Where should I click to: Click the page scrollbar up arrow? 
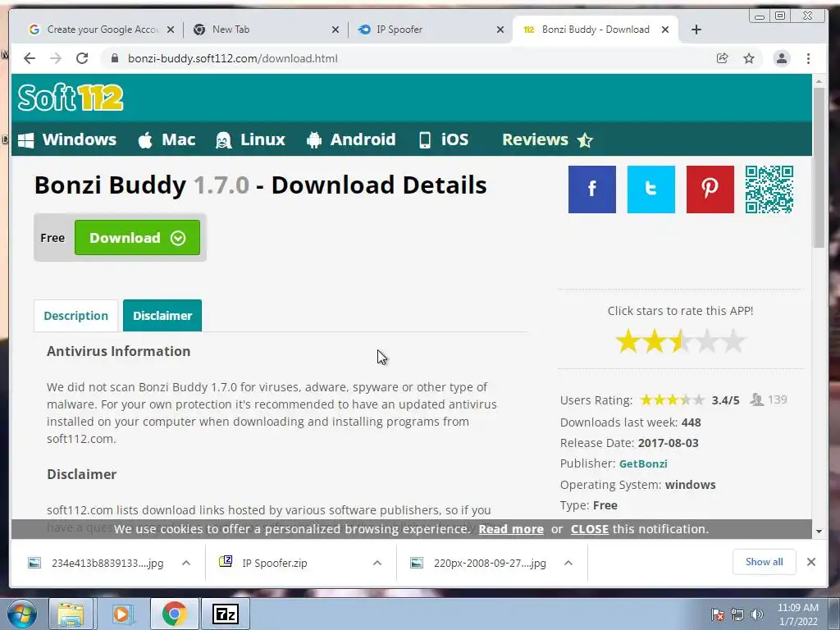[819, 81]
